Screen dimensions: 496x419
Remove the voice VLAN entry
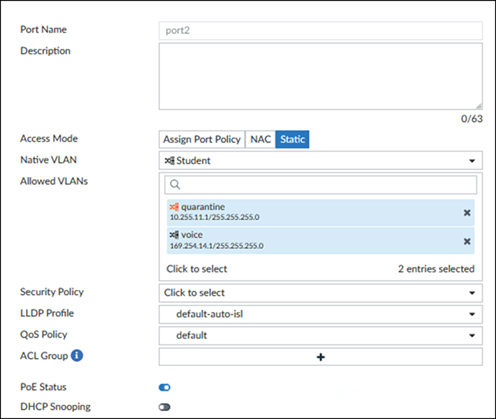tap(467, 241)
